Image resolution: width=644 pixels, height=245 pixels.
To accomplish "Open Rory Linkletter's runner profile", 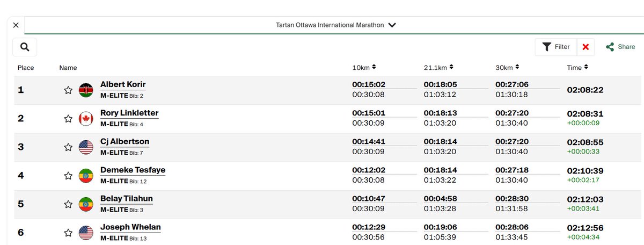I will click(129, 113).
